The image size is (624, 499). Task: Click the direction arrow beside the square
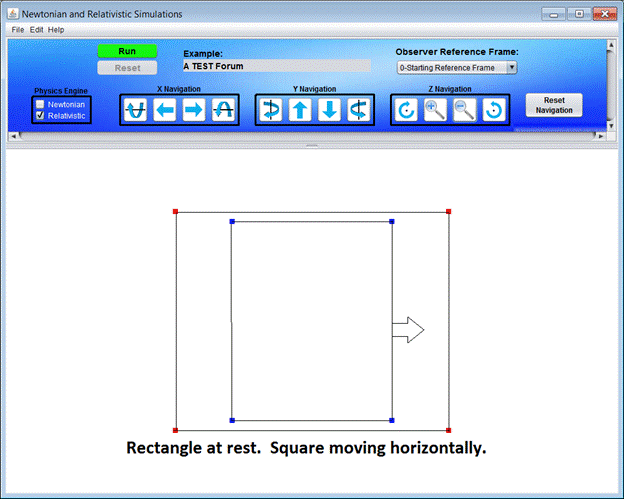pos(408,330)
